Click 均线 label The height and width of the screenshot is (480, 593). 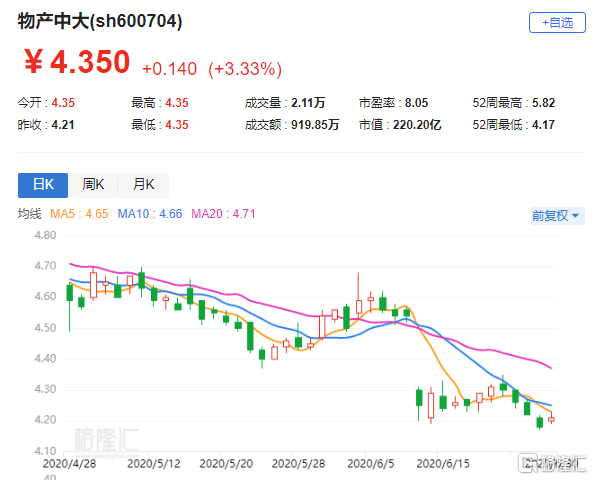click(x=29, y=214)
